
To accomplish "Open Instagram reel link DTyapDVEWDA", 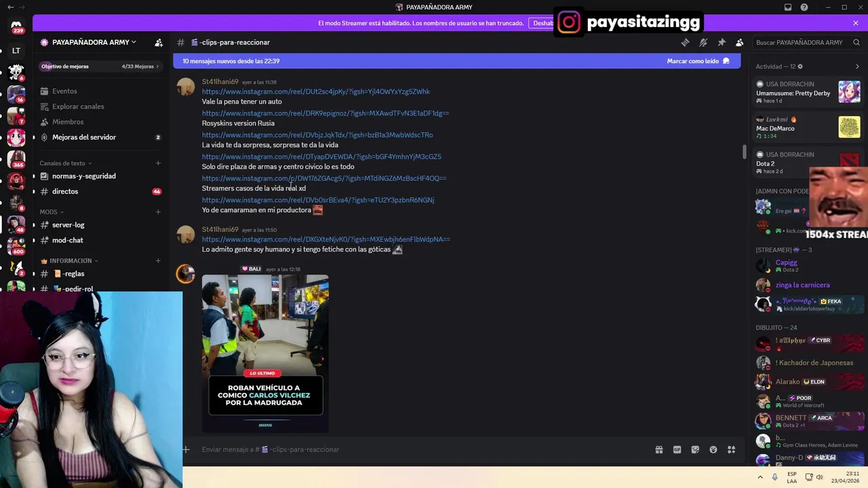I will (321, 157).
